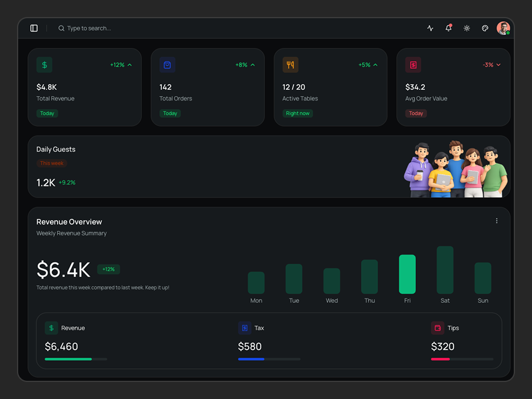
Task: Open the color palette theme icon
Action: (x=485, y=28)
